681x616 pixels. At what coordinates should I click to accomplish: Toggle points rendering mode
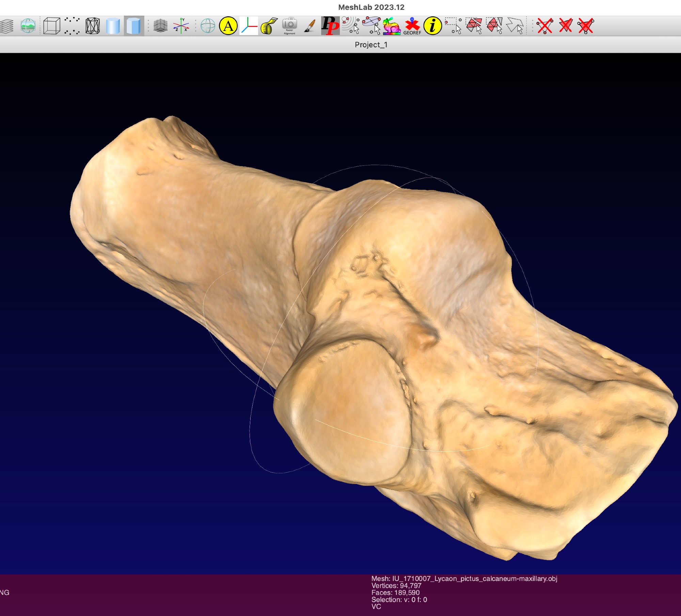(72, 26)
